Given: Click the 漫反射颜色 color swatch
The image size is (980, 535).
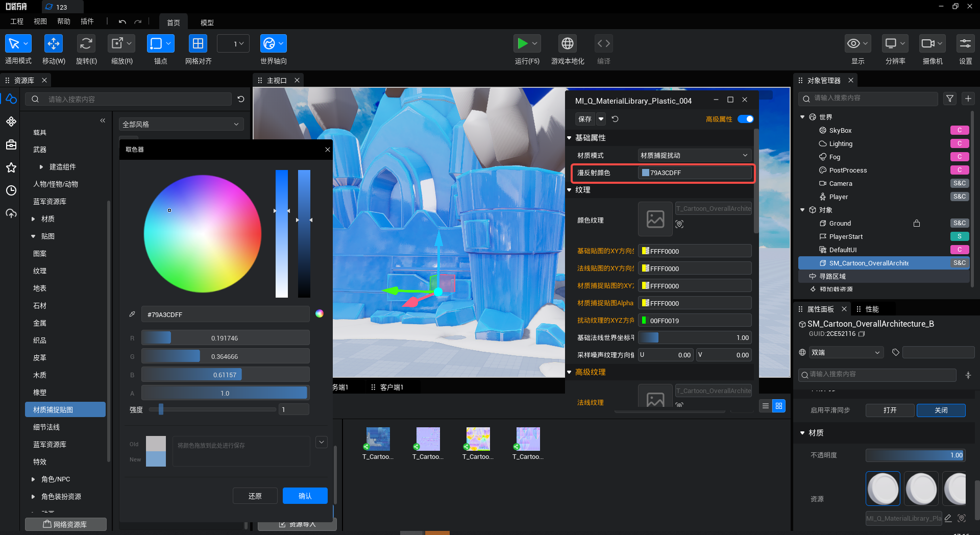Looking at the screenshot, I should click(646, 173).
